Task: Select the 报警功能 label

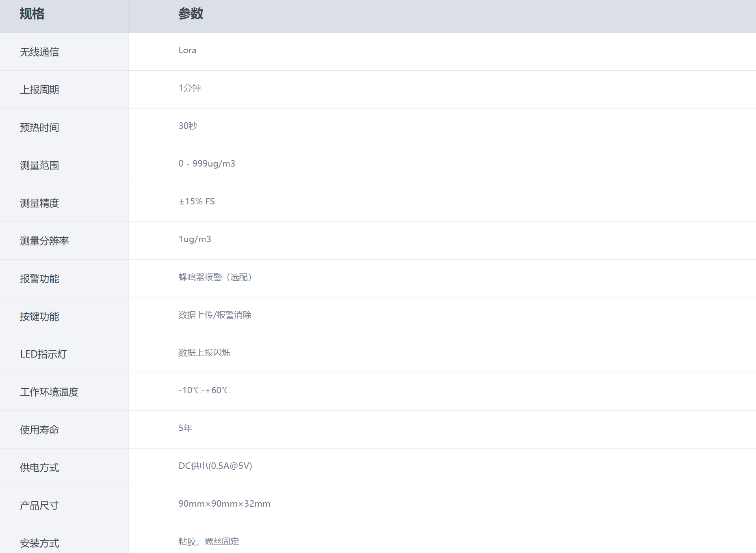Action: [x=39, y=279]
